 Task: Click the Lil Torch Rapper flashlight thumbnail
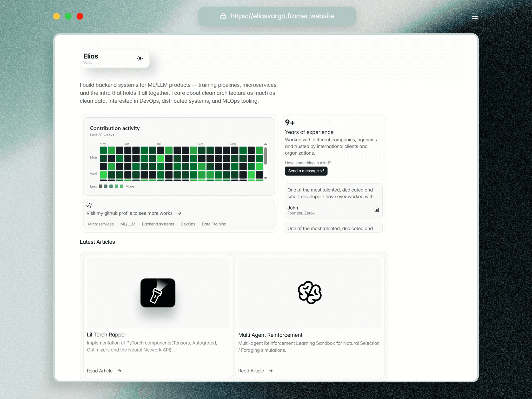pos(158,293)
